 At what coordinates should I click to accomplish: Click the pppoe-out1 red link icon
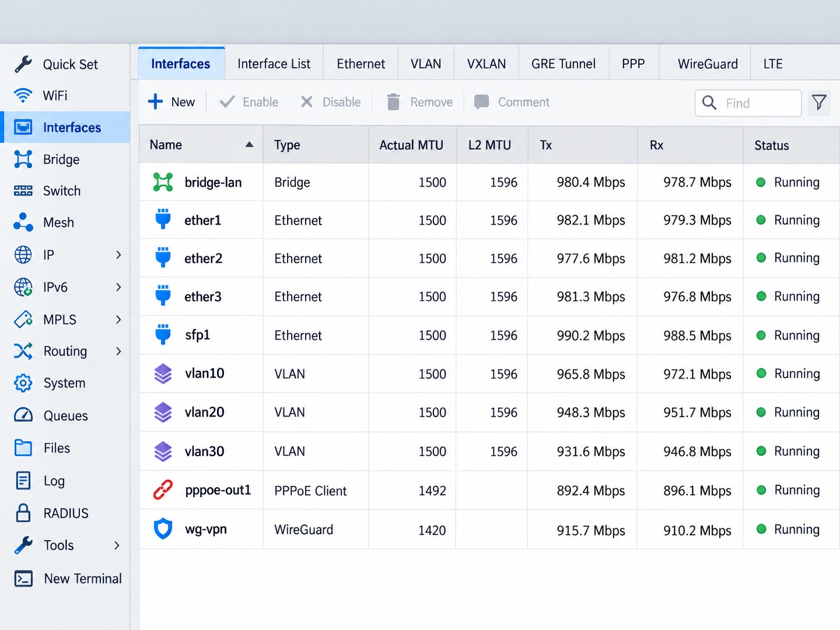163,490
